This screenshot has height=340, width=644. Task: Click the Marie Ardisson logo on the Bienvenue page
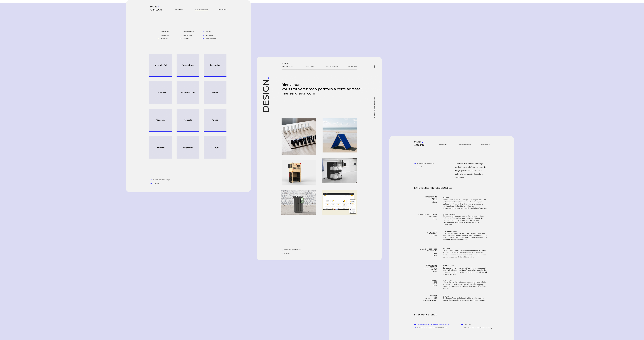[287, 65]
